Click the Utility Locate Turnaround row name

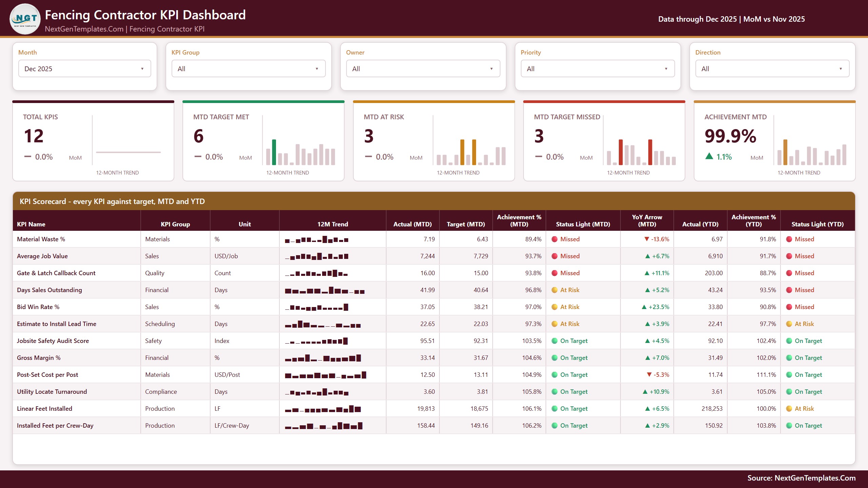click(x=52, y=392)
